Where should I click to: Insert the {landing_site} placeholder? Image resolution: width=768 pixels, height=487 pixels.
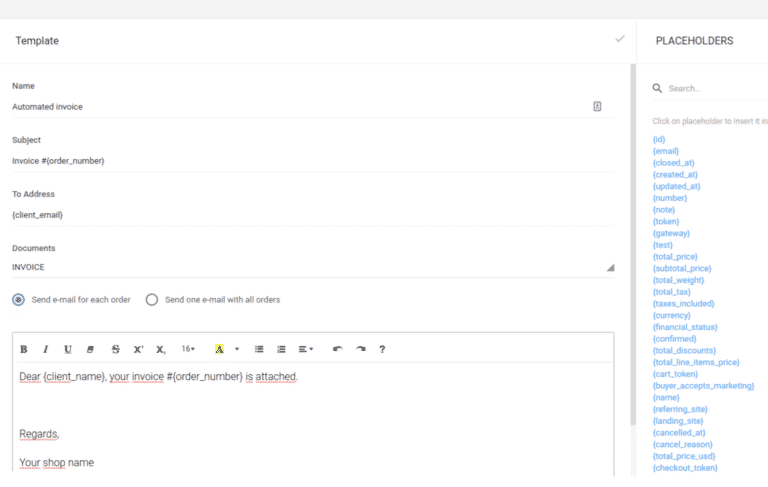pos(678,421)
